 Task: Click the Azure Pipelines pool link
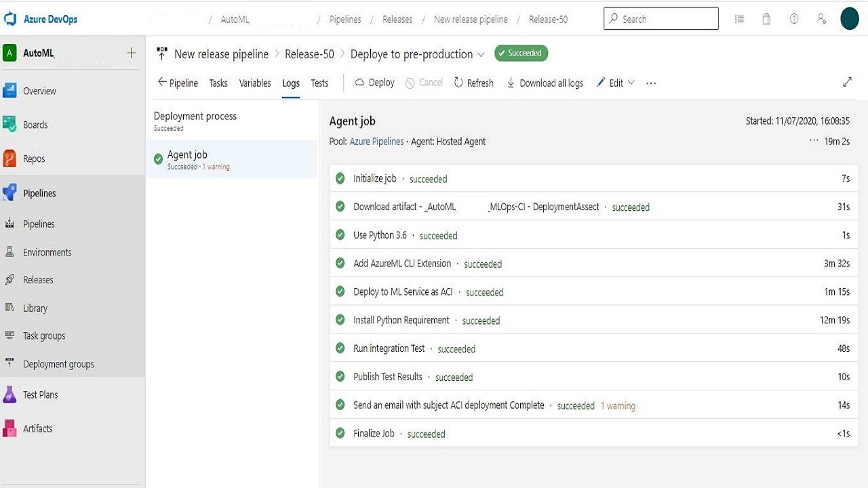tap(376, 142)
